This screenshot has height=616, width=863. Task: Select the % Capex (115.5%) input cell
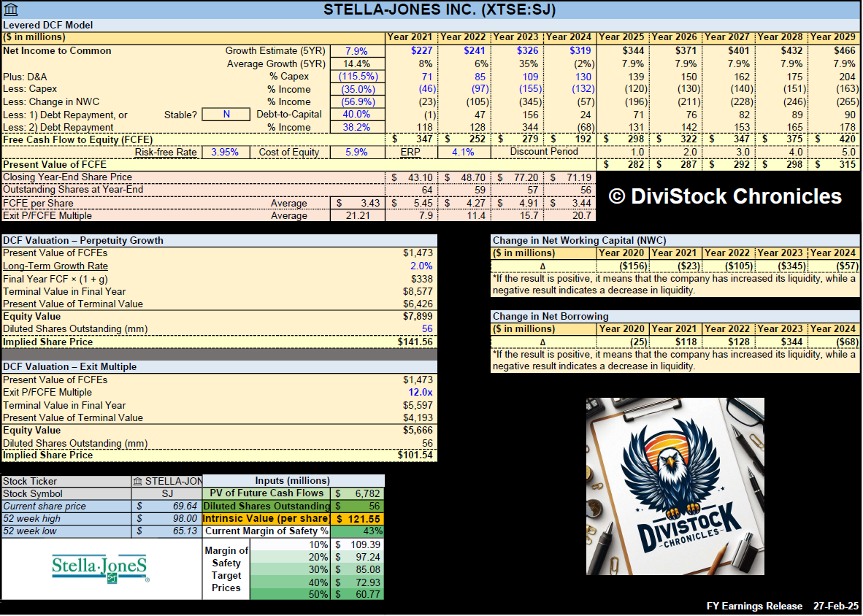tap(356, 77)
